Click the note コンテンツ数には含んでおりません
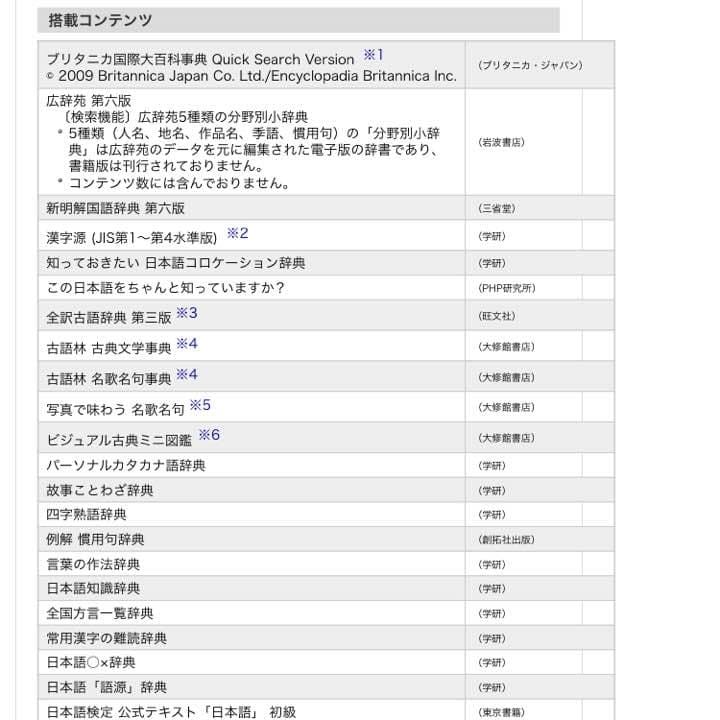 pyautogui.click(x=179, y=183)
